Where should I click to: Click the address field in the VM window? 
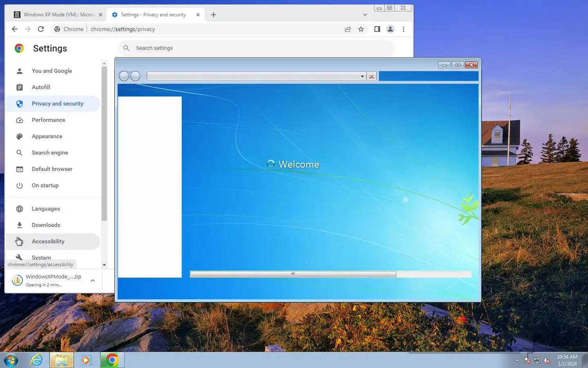(253, 76)
